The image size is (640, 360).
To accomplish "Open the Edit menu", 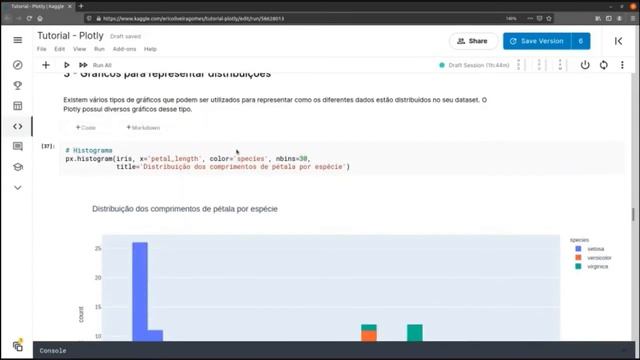I will point(60,49).
